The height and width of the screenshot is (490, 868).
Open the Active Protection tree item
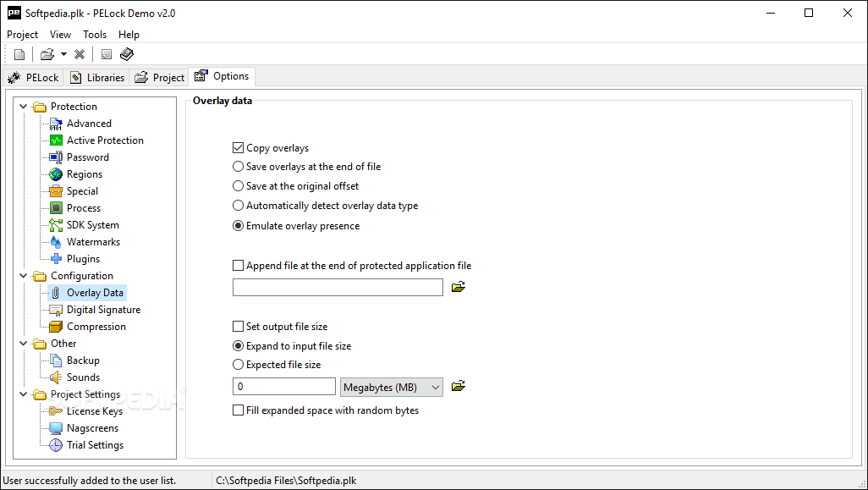point(105,140)
